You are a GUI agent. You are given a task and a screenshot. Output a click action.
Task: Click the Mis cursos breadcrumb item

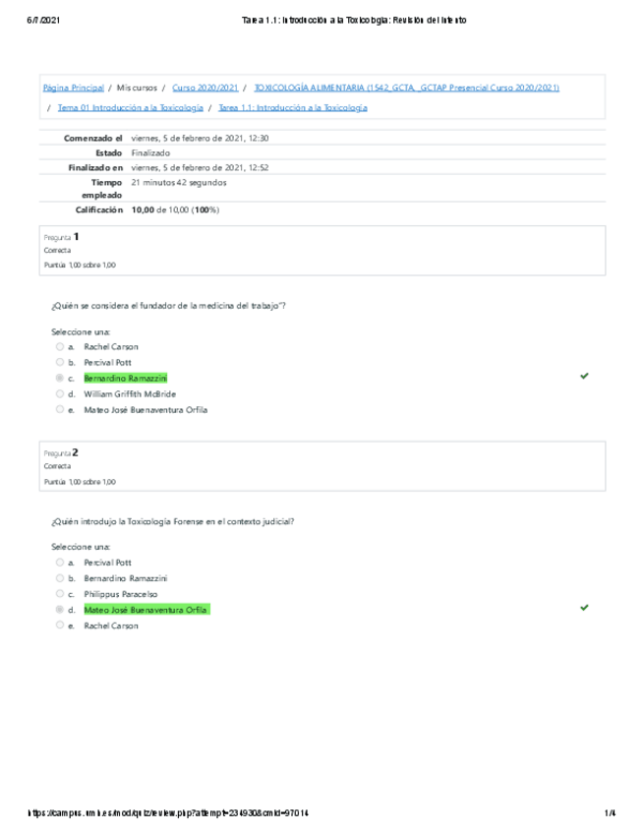tap(138, 88)
